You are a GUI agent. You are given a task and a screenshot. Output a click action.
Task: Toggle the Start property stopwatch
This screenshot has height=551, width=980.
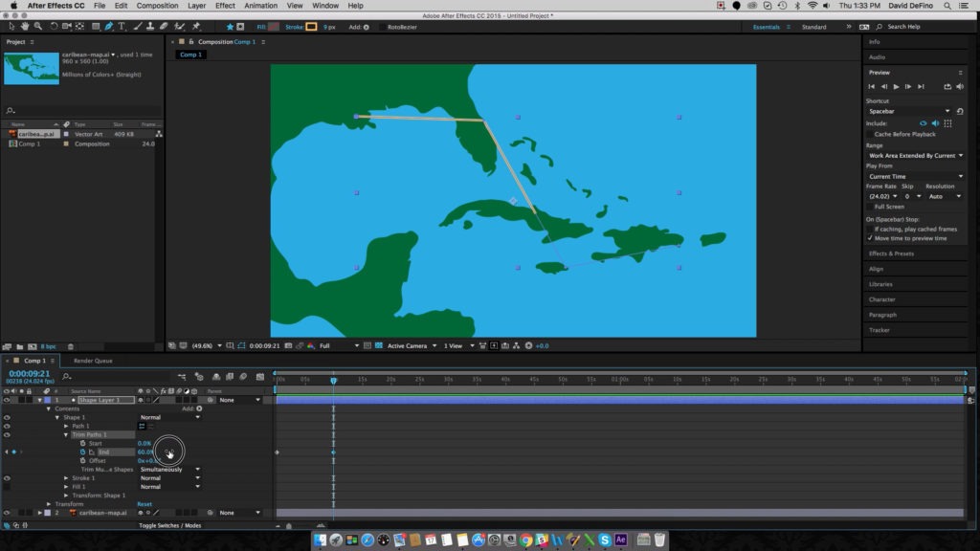[x=82, y=443]
